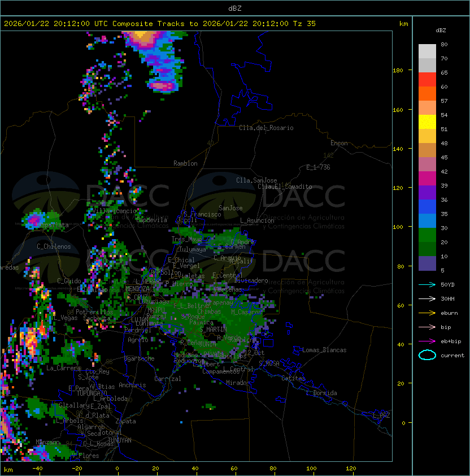Image resolution: width=470 pixels, height=476 pixels.
Task: Click the 'Ugarteche' map label
Action: (140, 358)
